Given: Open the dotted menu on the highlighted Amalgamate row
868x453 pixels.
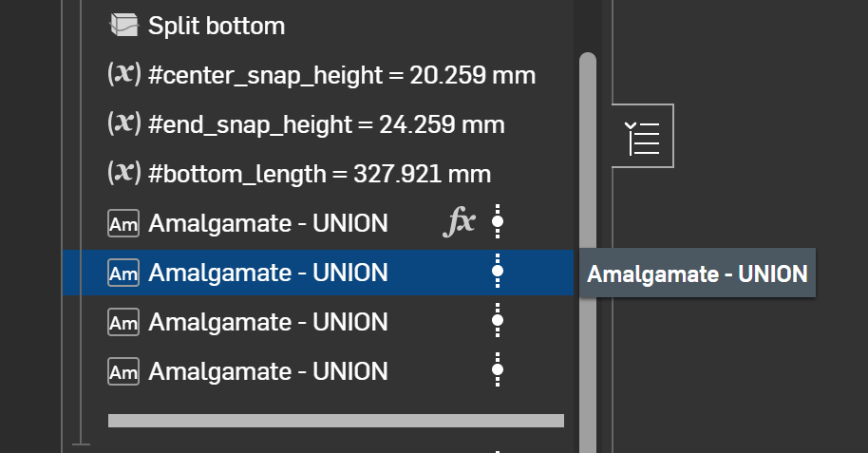Looking at the screenshot, I should point(497,274).
